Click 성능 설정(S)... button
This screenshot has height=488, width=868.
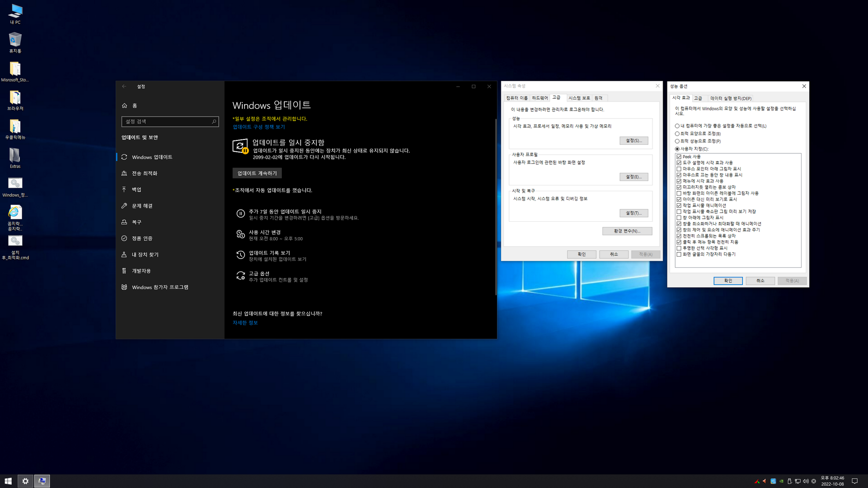[634, 140]
